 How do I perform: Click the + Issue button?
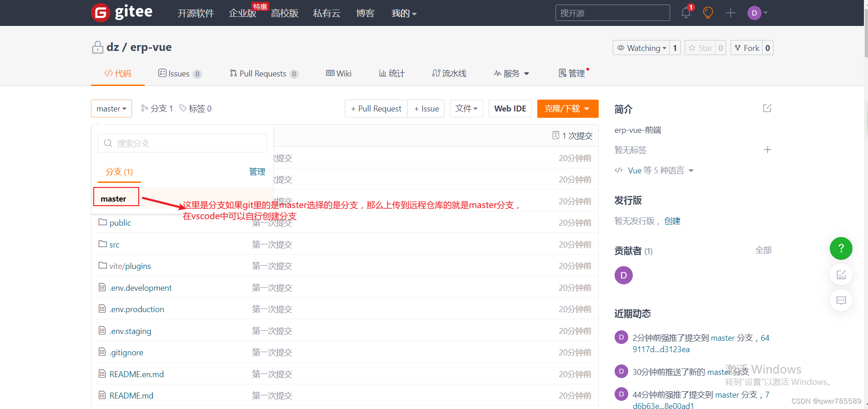426,108
